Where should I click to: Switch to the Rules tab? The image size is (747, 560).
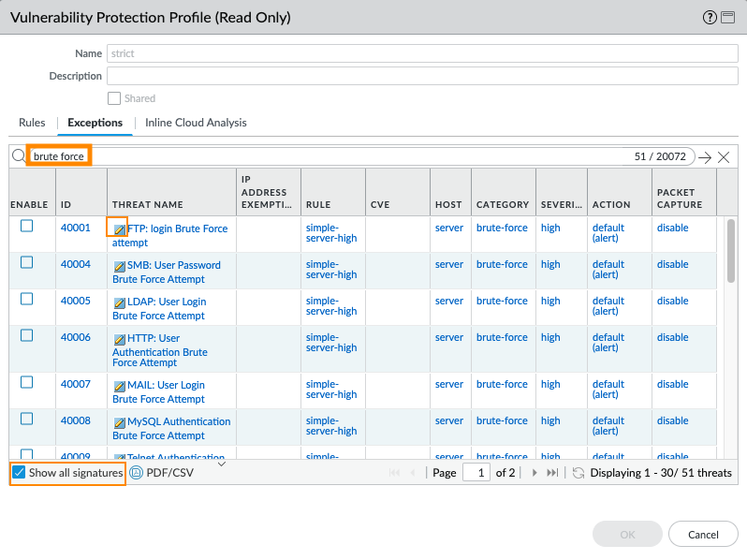pos(32,123)
